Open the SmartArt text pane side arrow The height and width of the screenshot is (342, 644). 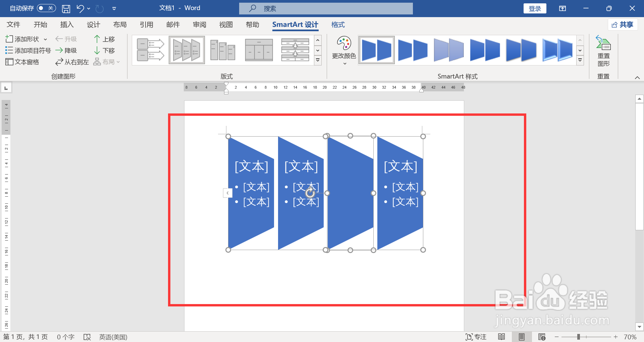coord(228,193)
